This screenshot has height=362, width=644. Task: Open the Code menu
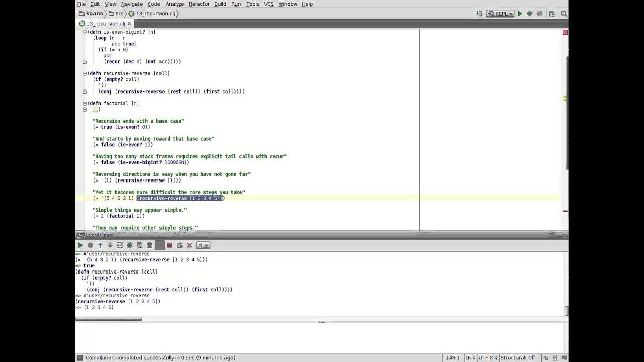153,4
